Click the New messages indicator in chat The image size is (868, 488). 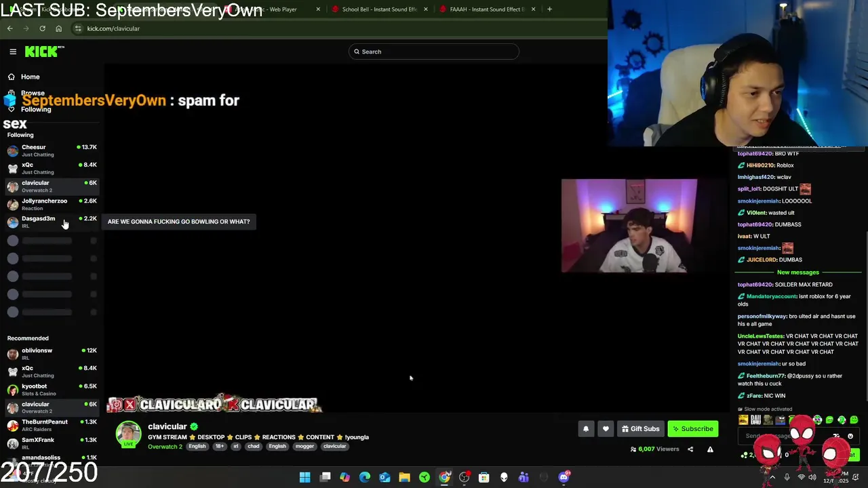point(798,272)
